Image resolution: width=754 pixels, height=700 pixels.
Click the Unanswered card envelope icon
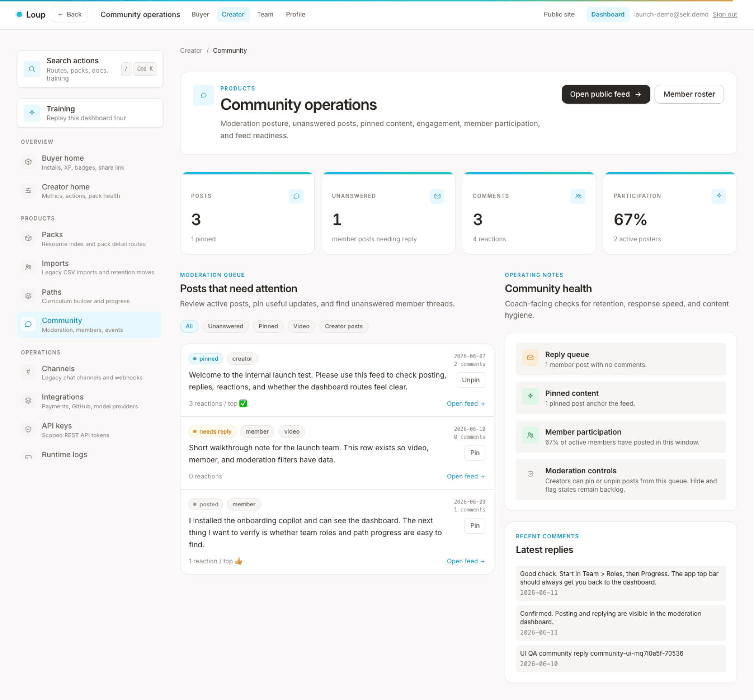tap(437, 196)
